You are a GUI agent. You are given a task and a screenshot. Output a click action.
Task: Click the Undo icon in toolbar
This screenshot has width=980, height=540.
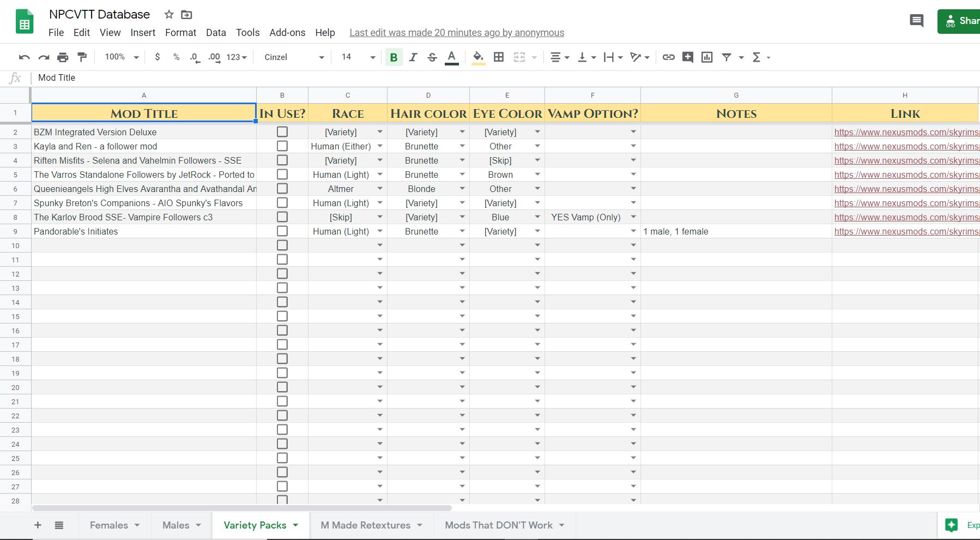24,57
